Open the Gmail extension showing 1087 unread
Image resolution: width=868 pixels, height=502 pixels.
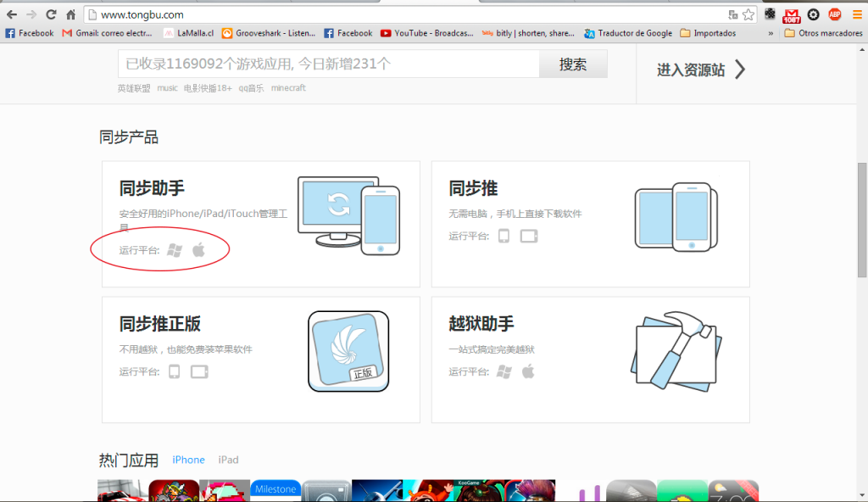coord(792,14)
